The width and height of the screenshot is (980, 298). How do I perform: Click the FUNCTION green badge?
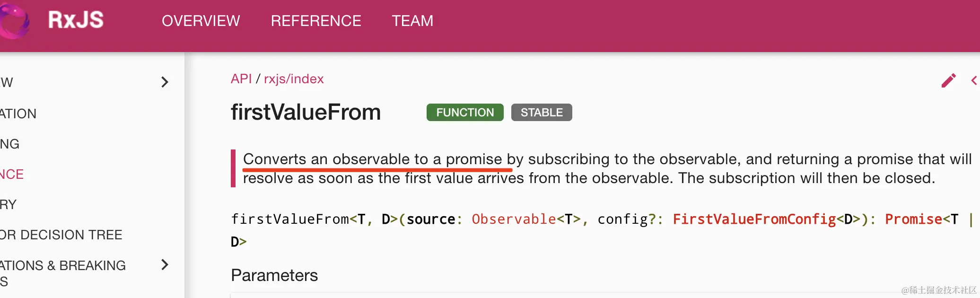coord(465,113)
